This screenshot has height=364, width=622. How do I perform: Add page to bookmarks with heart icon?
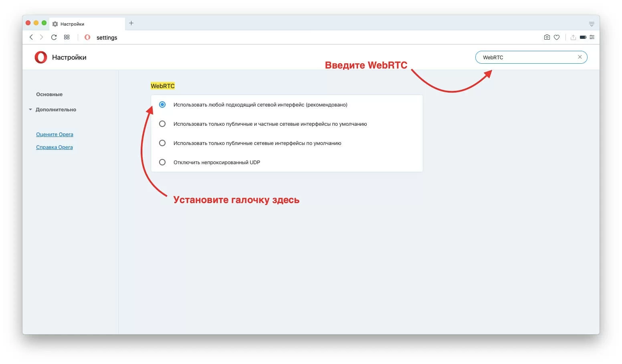[x=557, y=37]
